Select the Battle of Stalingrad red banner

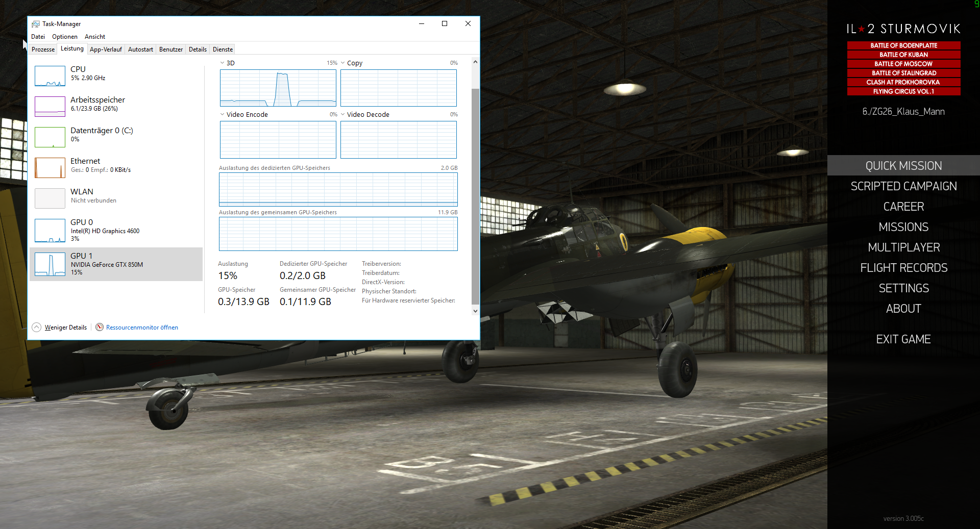pos(903,73)
